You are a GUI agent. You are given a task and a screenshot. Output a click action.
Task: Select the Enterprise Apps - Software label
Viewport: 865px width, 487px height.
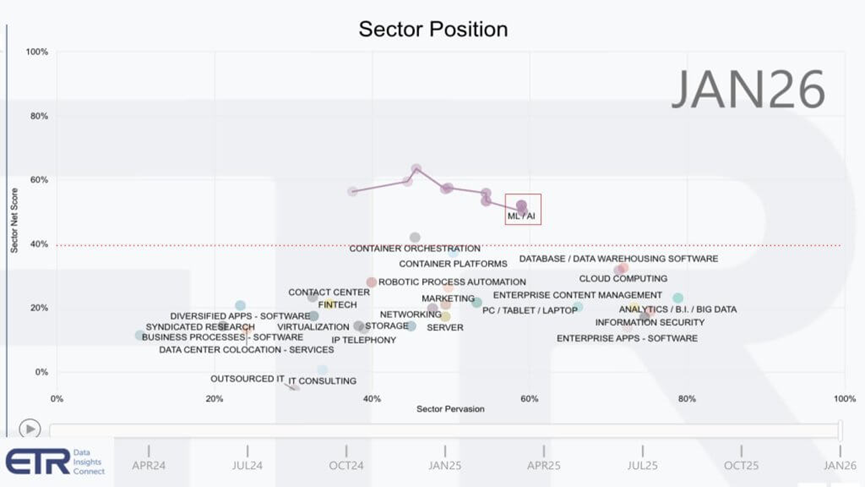pyautogui.click(x=627, y=339)
